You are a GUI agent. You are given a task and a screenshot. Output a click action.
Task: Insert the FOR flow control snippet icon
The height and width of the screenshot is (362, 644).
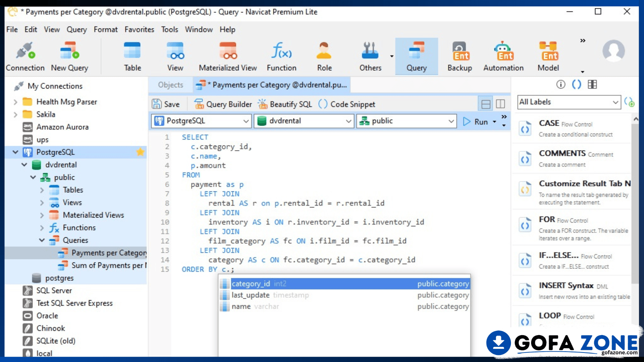[x=525, y=225]
